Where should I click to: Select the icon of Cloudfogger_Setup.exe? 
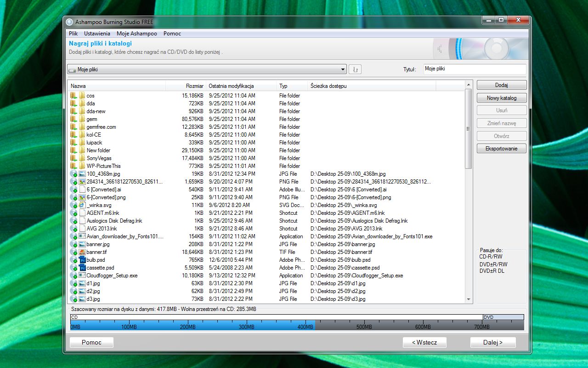82,276
